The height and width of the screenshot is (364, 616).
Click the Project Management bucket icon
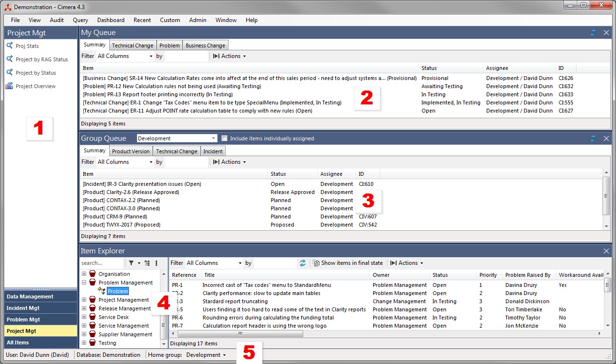[92, 300]
